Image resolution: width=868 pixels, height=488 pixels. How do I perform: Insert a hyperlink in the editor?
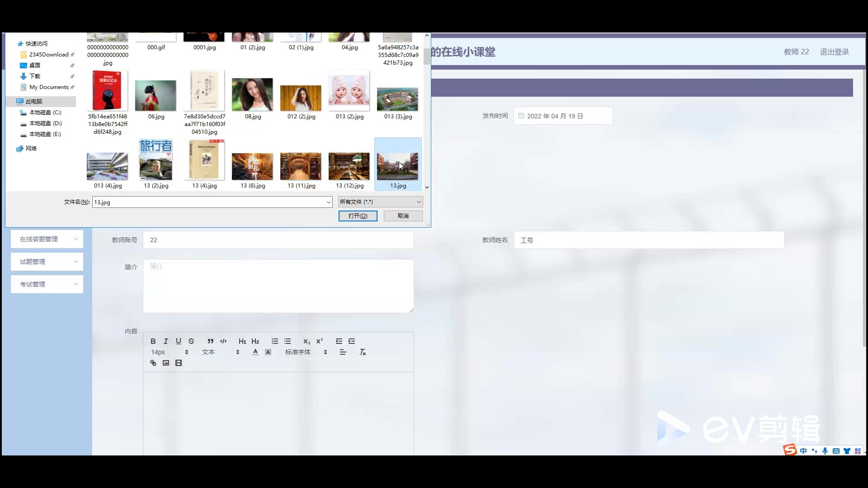(153, 363)
